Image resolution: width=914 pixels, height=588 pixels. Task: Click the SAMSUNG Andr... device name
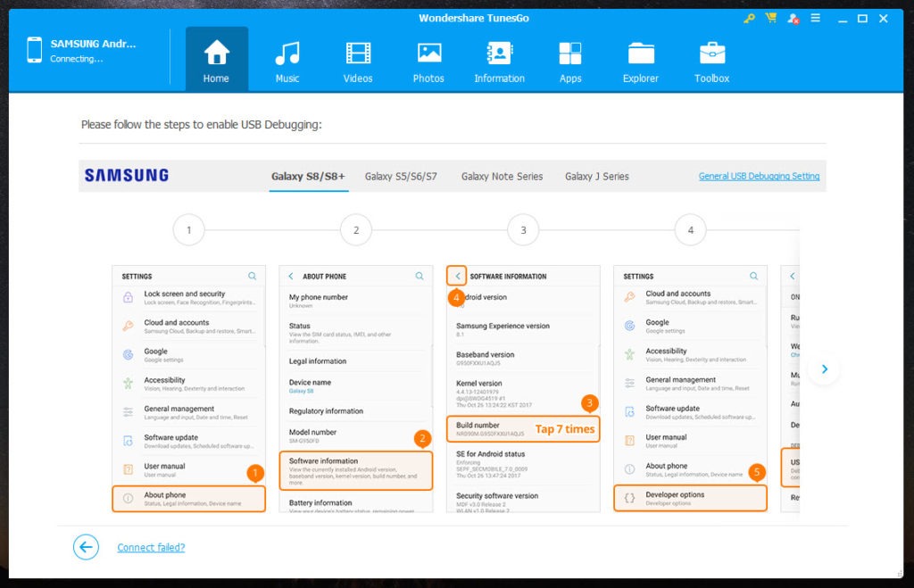(x=93, y=44)
